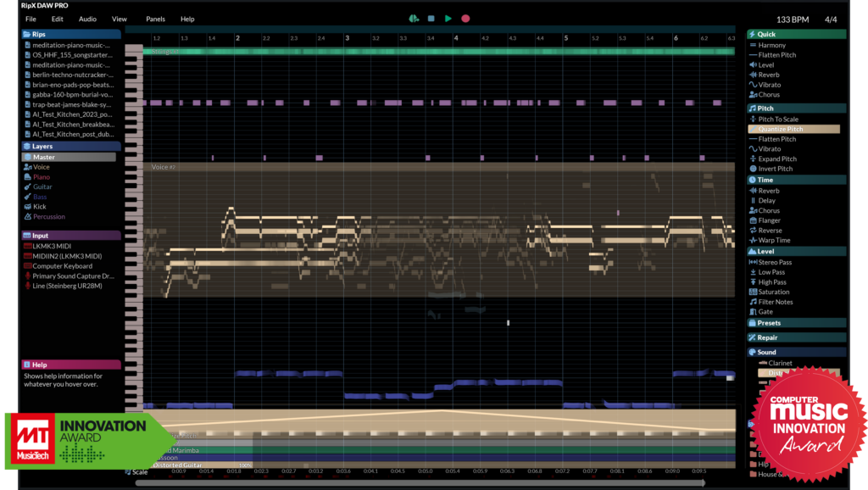Screen dimensions: 868x490
Task: Open the Panels menu
Action: 157,19
